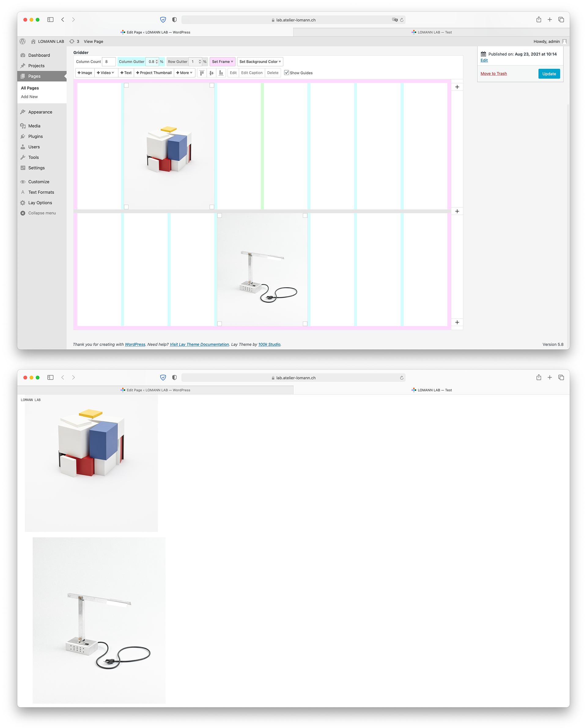
Task: Select top-left handle of cube image
Action: pos(126,85)
